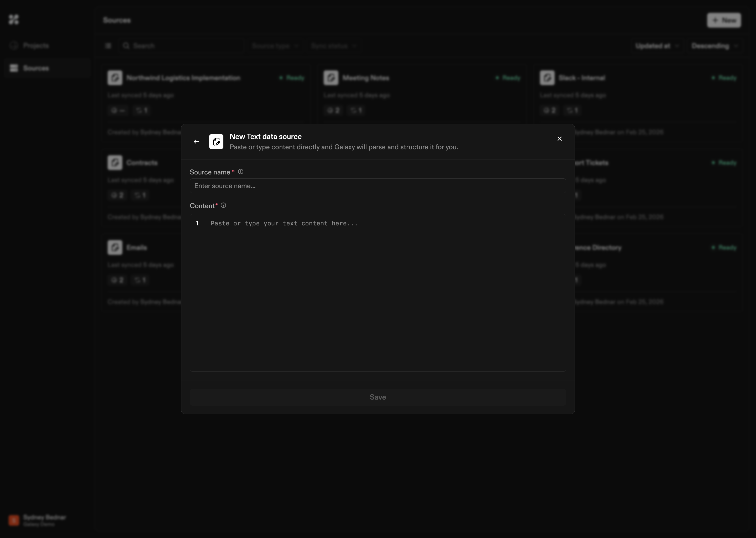Select Sources in the sidebar
Screen dimensions: 756x538
tap(36, 68)
